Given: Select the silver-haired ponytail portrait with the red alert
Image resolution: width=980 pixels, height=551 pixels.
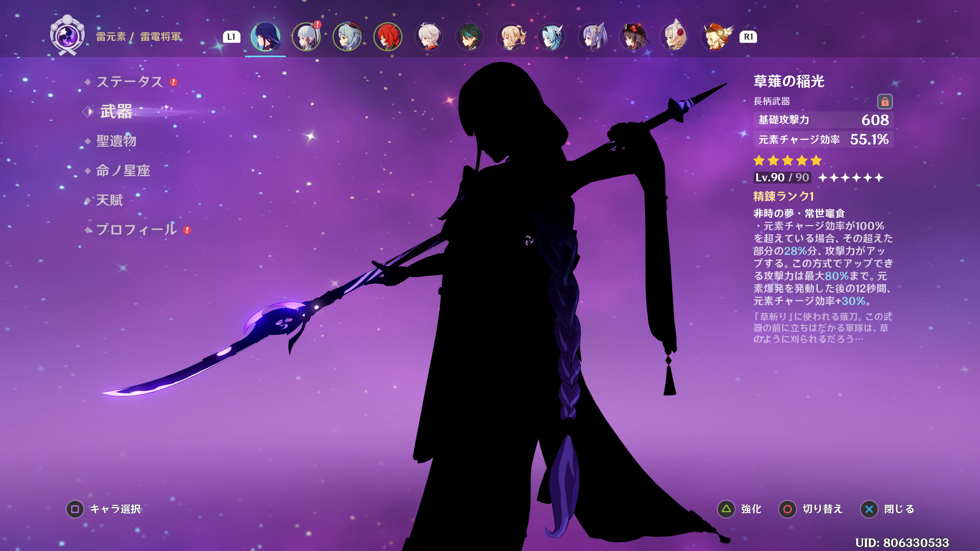Looking at the screenshot, I should tap(306, 36).
